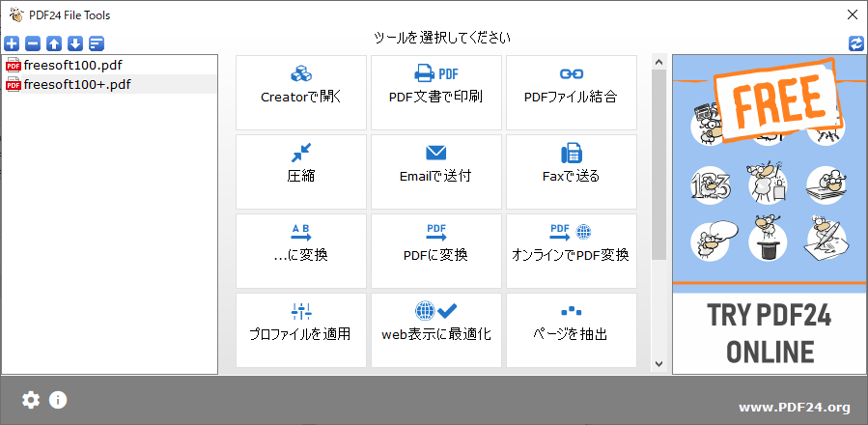Open settings with the gear icon

pos(31,400)
